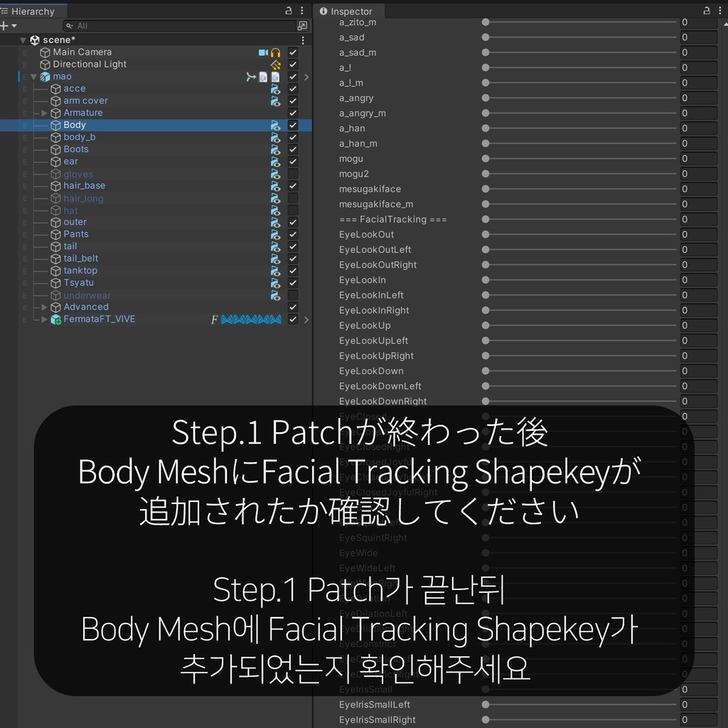Enable the underwear GameObject checkbox
The height and width of the screenshot is (728, 728).
tap(293, 295)
